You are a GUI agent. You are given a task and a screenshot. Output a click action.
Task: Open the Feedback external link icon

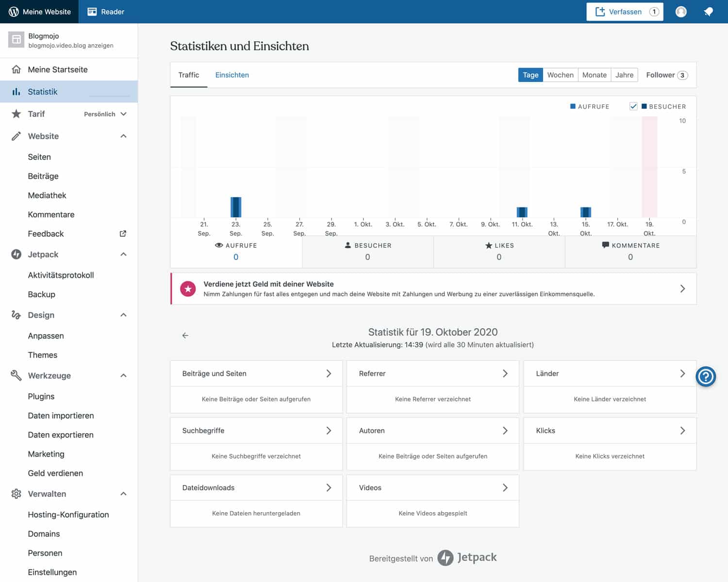click(x=123, y=234)
